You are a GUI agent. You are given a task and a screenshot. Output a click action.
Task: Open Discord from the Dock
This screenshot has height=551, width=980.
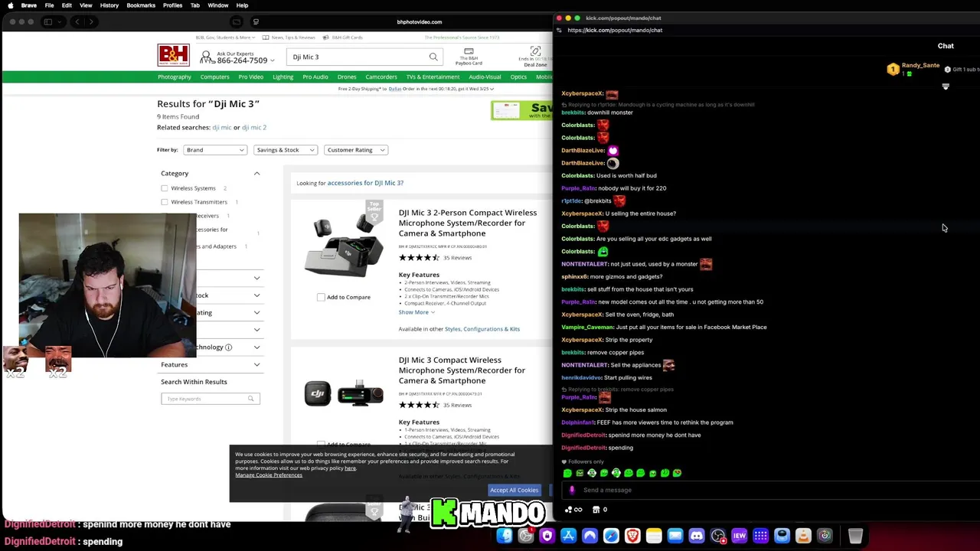point(696,536)
